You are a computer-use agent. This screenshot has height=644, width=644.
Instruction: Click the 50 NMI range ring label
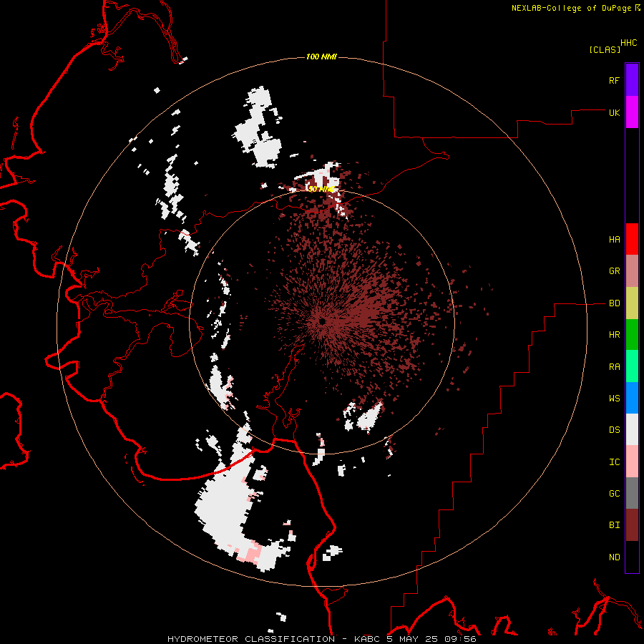(x=321, y=189)
